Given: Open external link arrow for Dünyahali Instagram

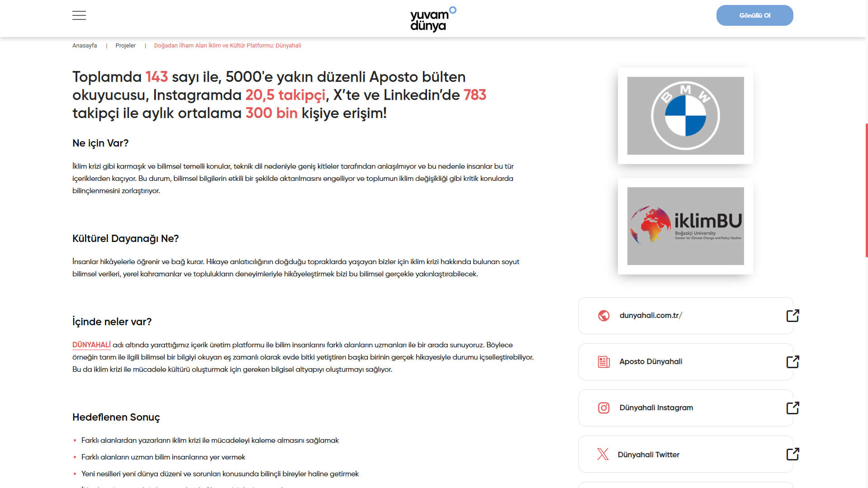Looking at the screenshot, I should (792, 408).
